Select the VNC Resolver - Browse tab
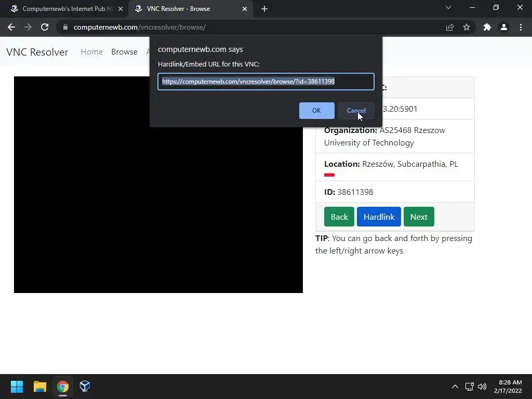 click(191, 9)
